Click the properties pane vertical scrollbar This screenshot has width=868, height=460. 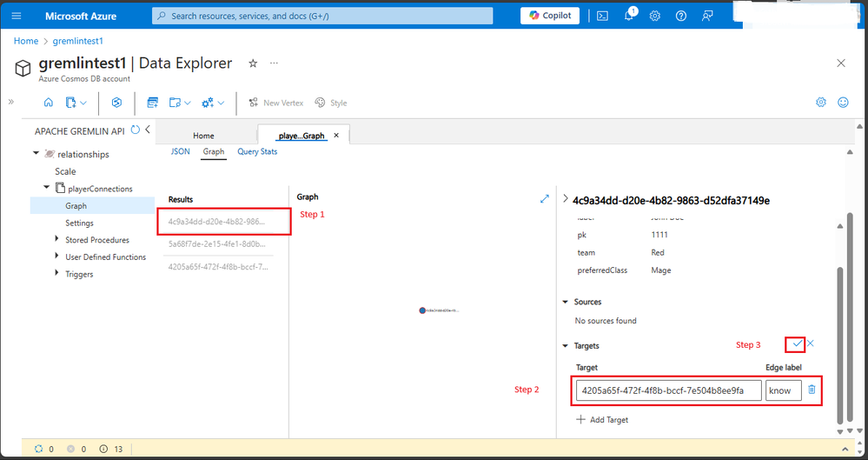[x=840, y=344]
